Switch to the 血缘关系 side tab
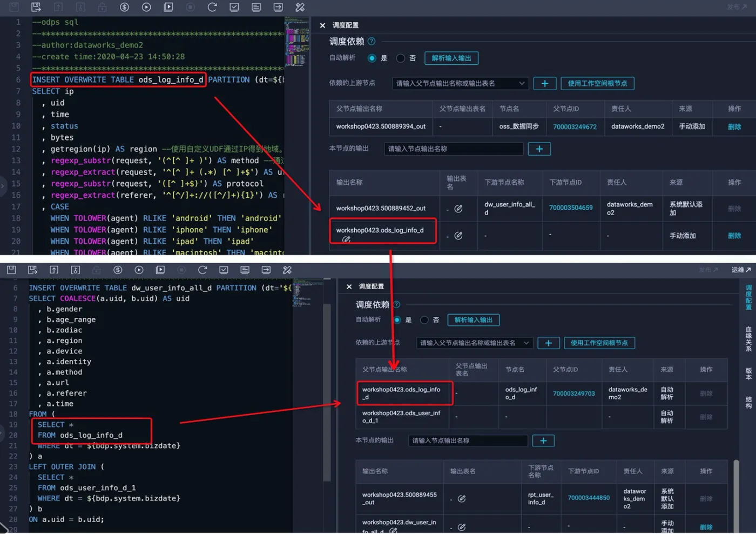The height and width of the screenshot is (534, 756). pos(748,339)
